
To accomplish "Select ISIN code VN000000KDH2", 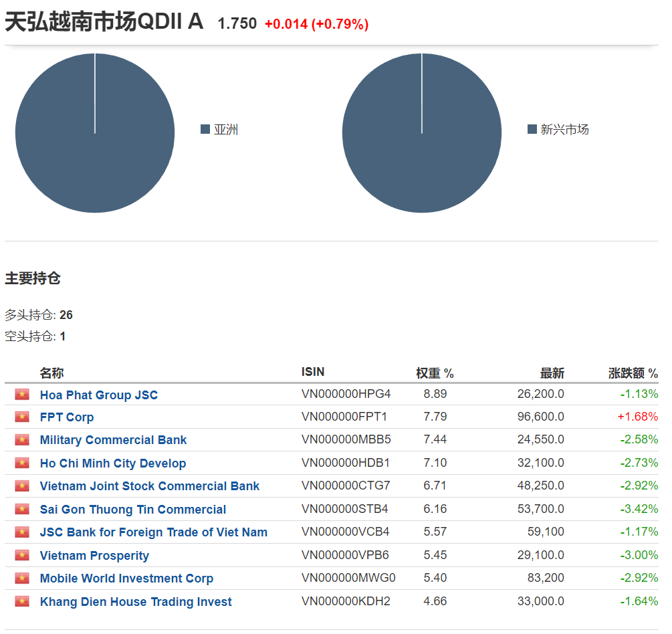I will click(346, 601).
